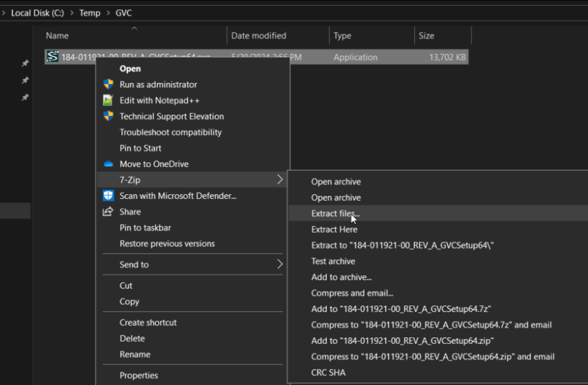
Task: Click the GVCSetup64 application file icon
Action: point(52,57)
